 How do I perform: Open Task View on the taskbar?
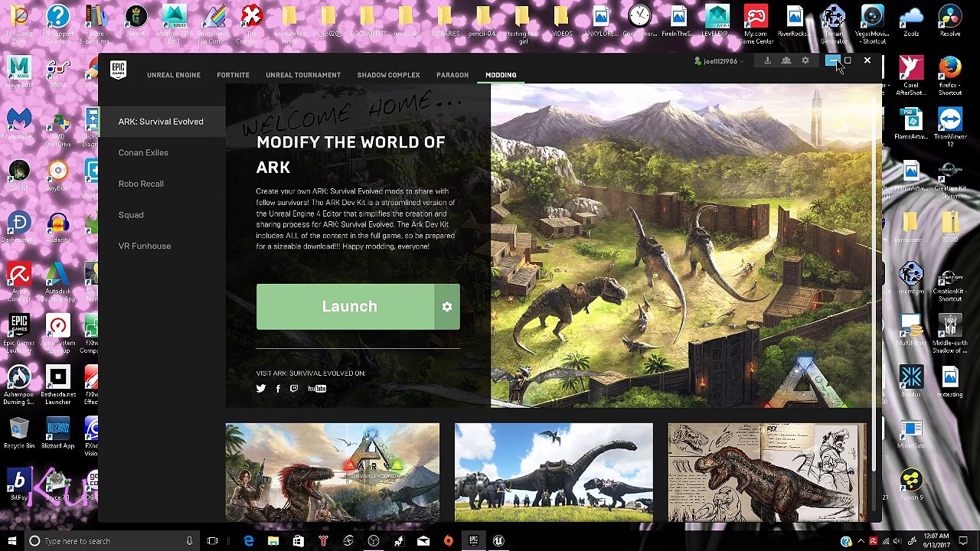(212, 541)
